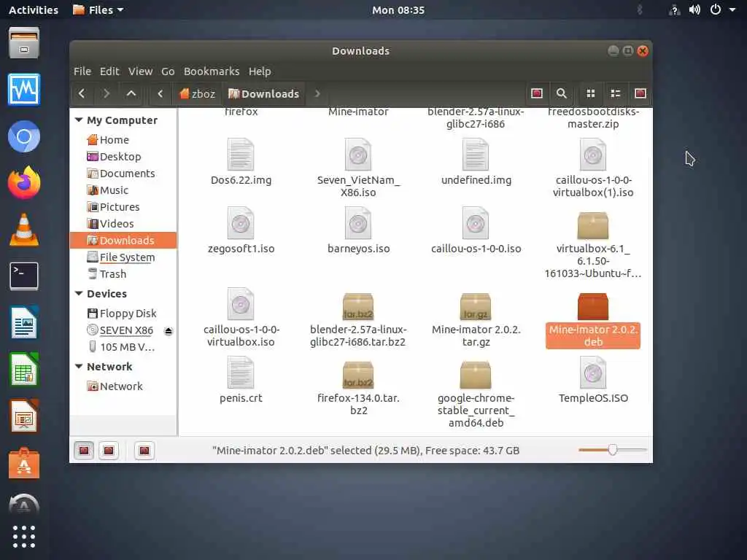Select google-chrome-stable_current_amd64.deb package icon

(x=476, y=375)
